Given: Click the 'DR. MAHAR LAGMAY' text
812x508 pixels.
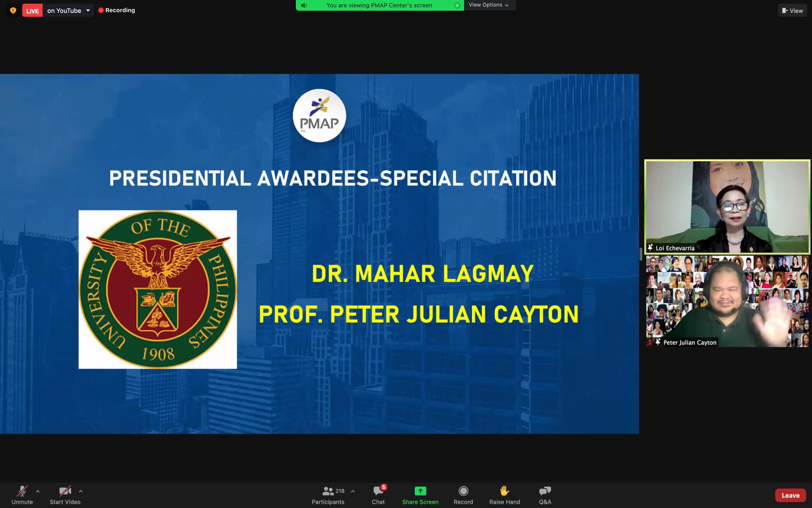Looking at the screenshot, I should pyautogui.click(x=423, y=274).
